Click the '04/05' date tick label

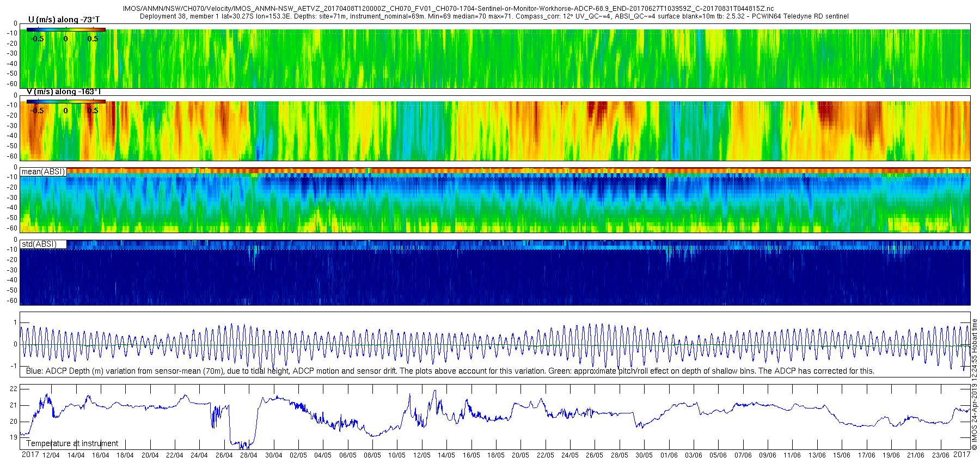coord(323,455)
